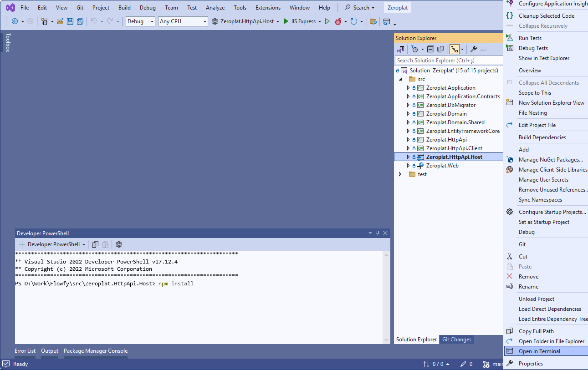Click the Start Without Debugging play icon
This screenshot has height=370, width=588.
pos(327,21)
